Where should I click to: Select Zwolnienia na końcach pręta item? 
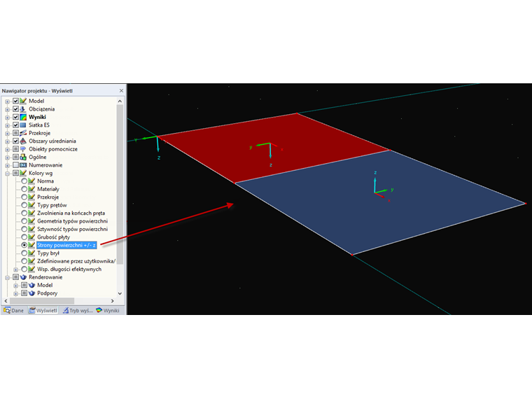(x=71, y=213)
